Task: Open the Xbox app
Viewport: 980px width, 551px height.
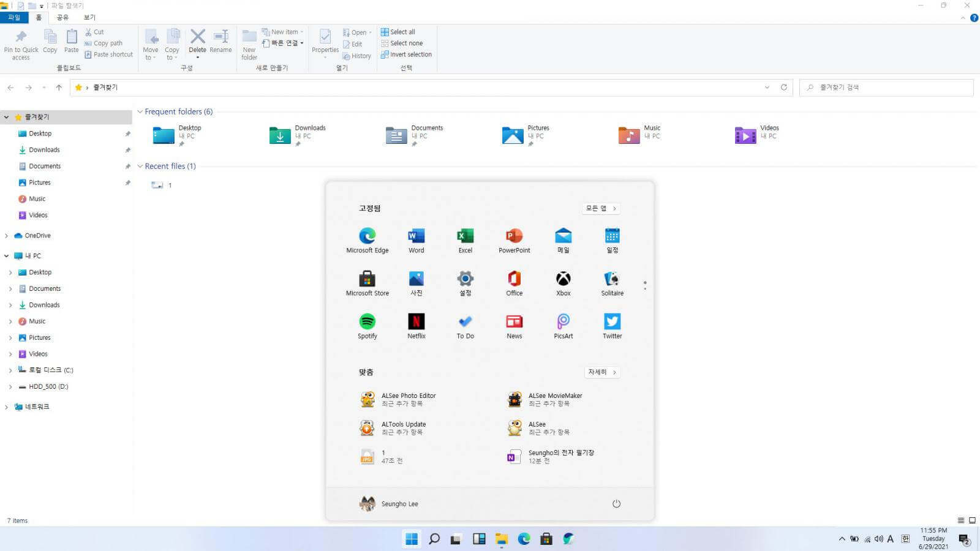Action: pos(563,283)
